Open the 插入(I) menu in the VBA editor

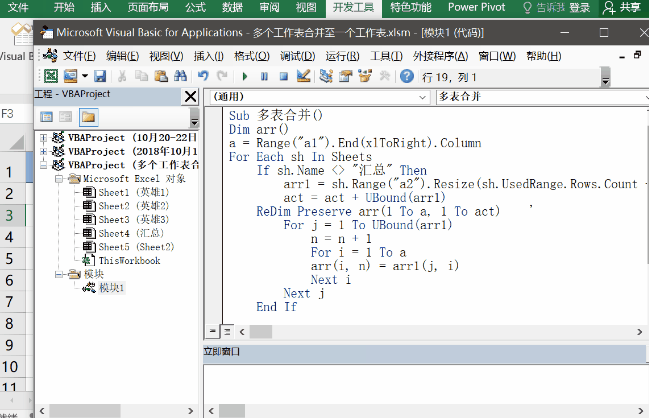pos(209,56)
